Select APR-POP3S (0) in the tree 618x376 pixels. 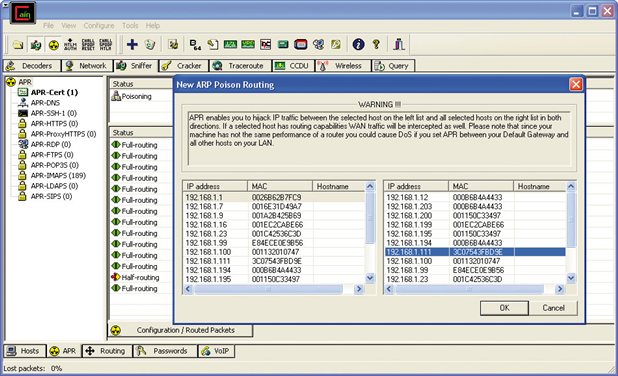[x=55, y=165]
